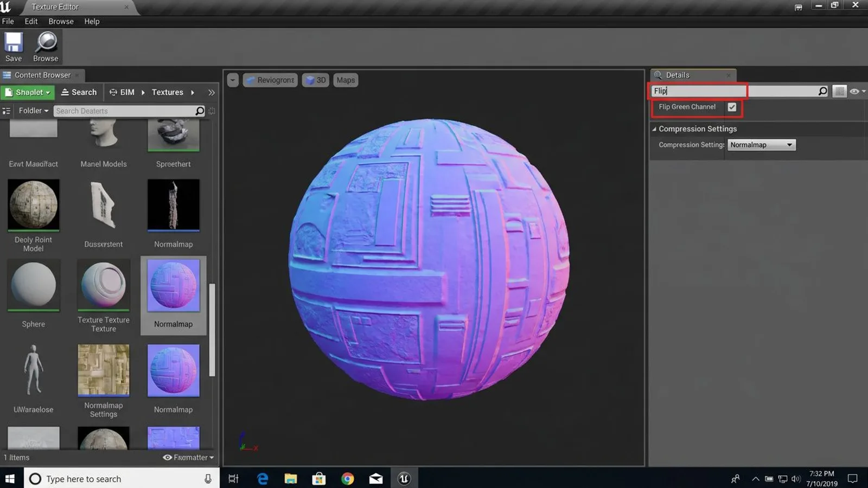Open the green Shaplot dropdown button
The image size is (868, 488).
point(28,92)
